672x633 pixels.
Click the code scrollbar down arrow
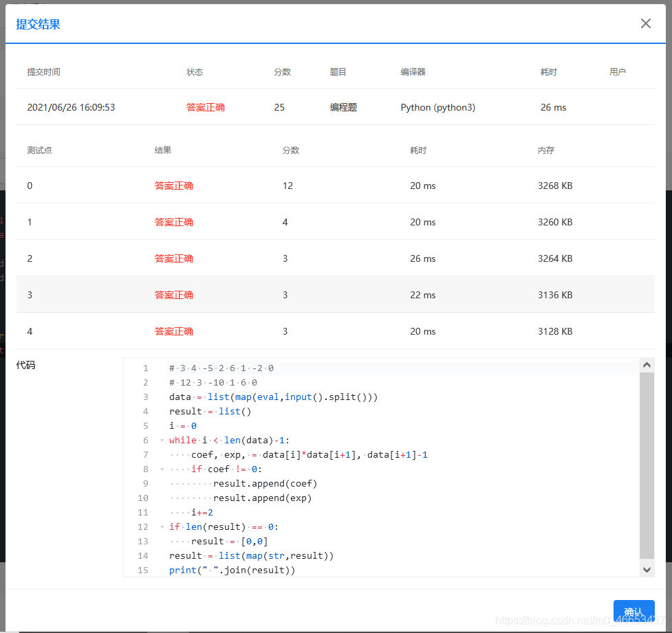647,570
